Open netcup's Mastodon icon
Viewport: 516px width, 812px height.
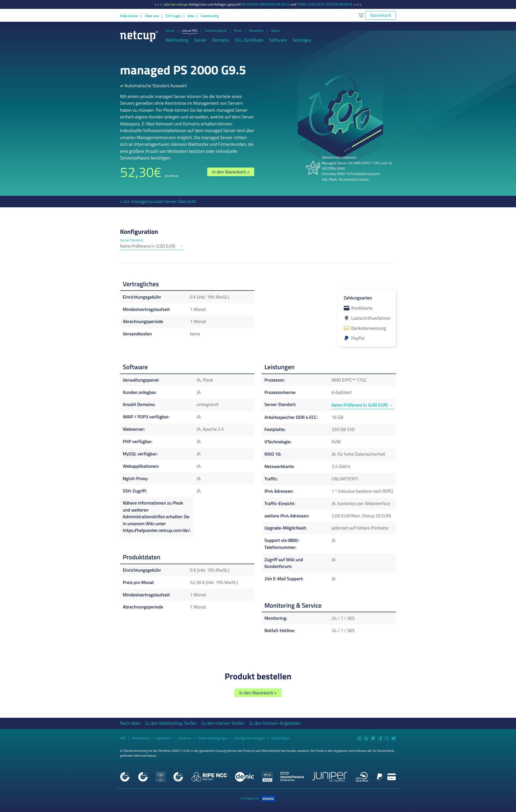[x=373, y=738]
